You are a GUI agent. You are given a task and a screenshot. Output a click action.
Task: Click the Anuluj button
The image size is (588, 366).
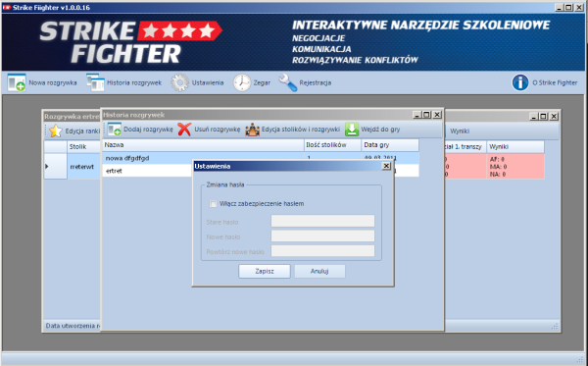[x=319, y=271]
